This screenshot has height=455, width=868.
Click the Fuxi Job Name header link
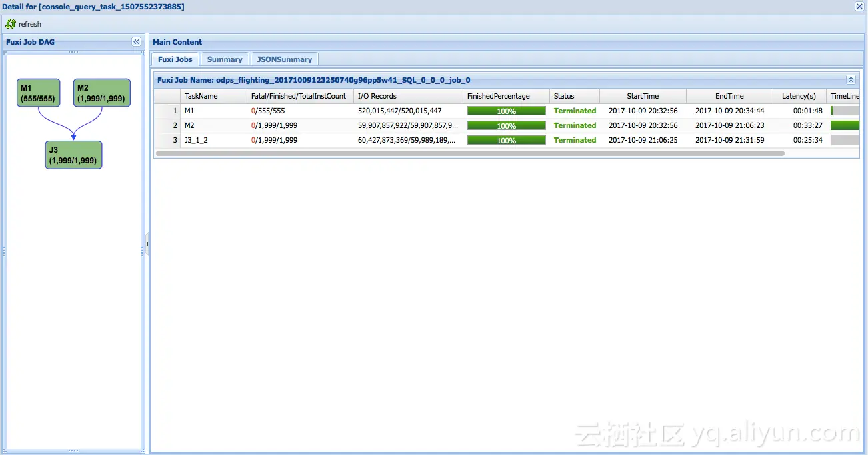[313, 79]
